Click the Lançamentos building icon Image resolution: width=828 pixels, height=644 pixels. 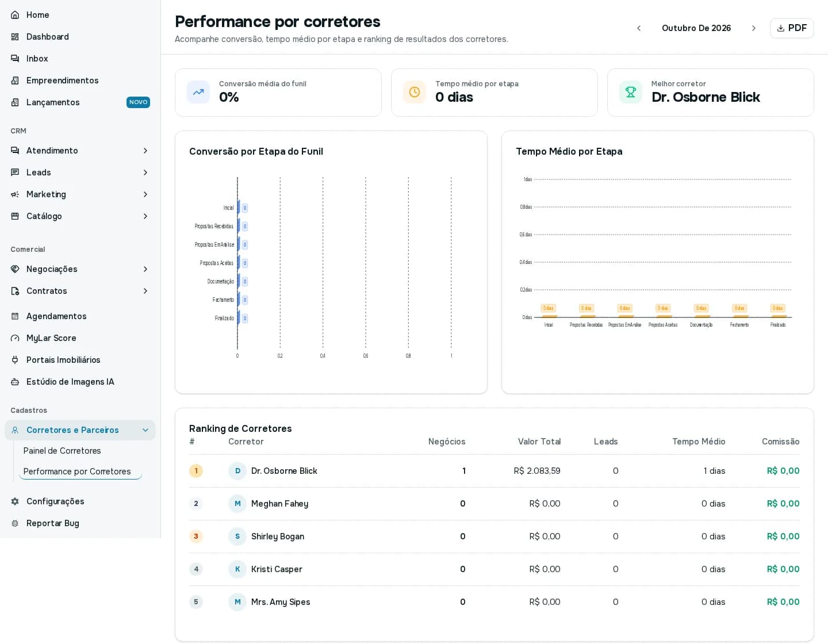tap(15, 102)
